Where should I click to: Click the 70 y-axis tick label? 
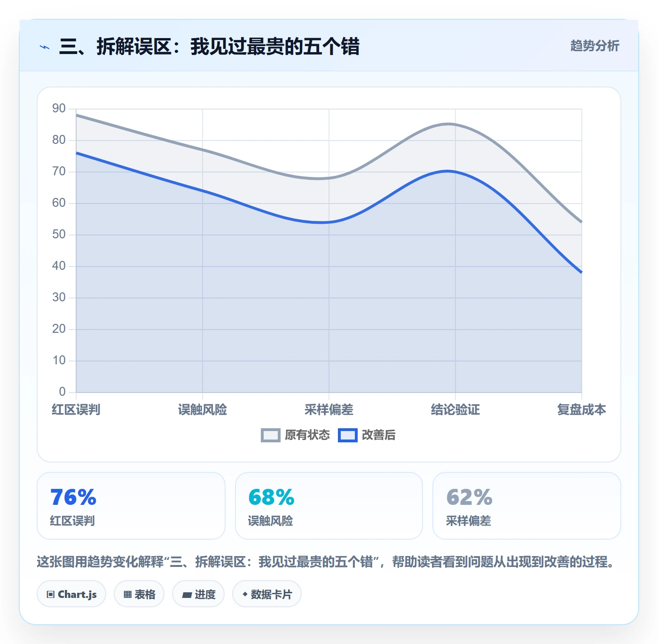[x=59, y=171]
